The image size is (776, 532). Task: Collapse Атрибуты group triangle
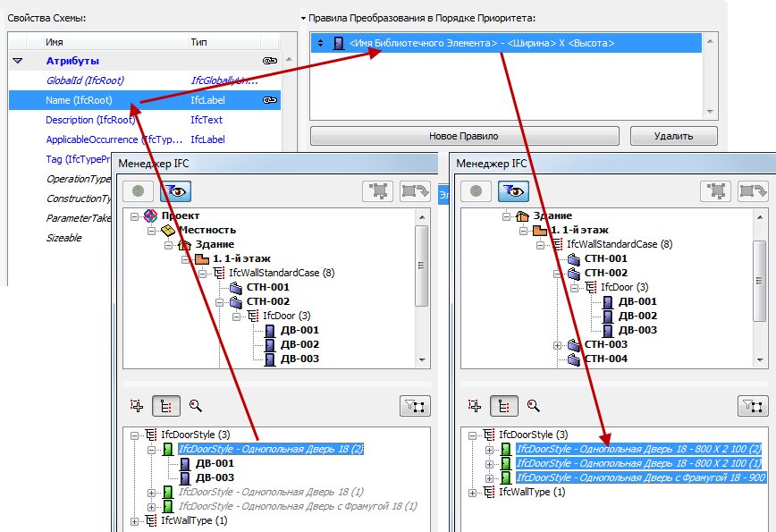click(x=18, y=61)
